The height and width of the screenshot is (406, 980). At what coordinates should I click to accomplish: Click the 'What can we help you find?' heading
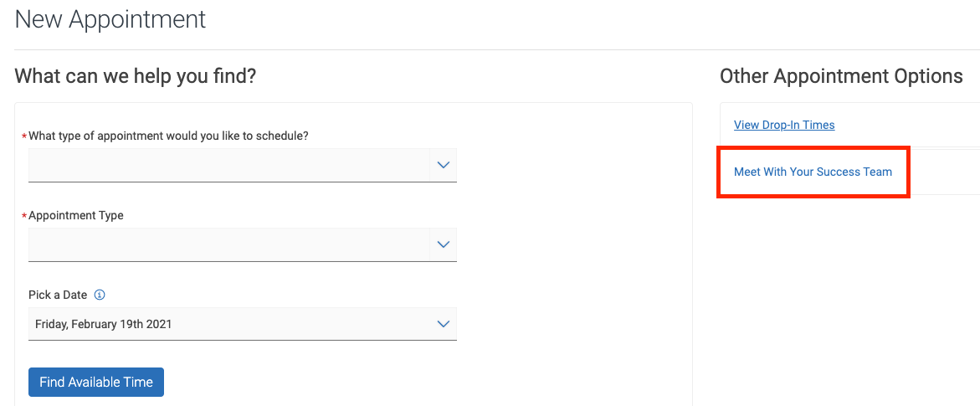coord(136,76)
